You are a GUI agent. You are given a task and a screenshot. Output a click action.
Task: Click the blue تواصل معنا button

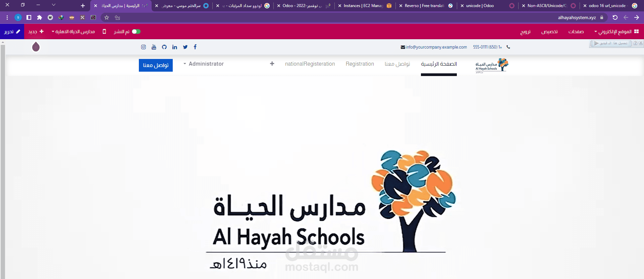[x=156, y=65]
